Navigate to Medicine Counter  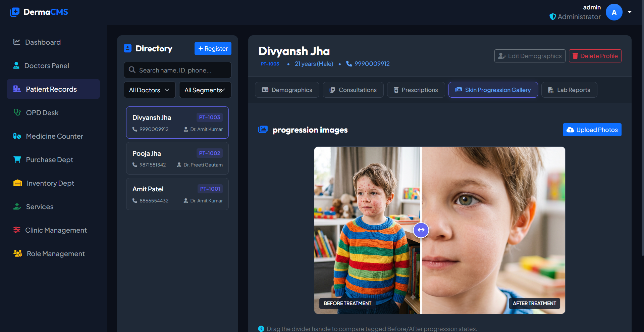(x=53, y=136)
